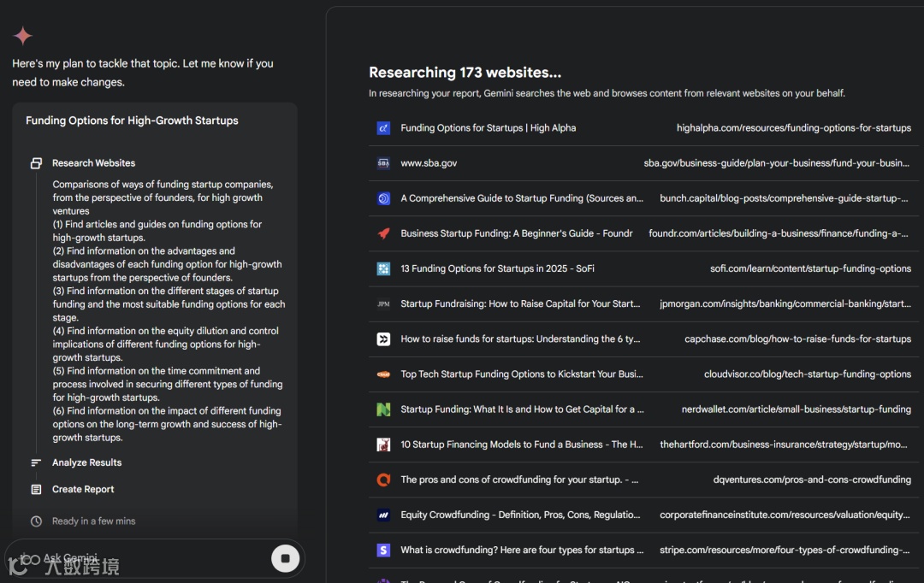Image resolution: width=924 pixels, height=583 pixels.
Task: Click the SBA site favicon
Action: click(383, 163)
